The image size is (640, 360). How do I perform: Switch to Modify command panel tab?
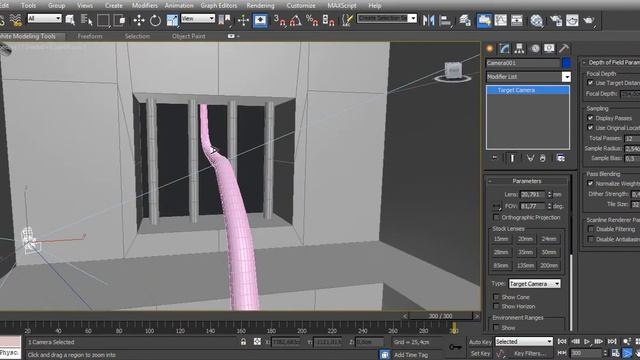(x=504, y=49)
